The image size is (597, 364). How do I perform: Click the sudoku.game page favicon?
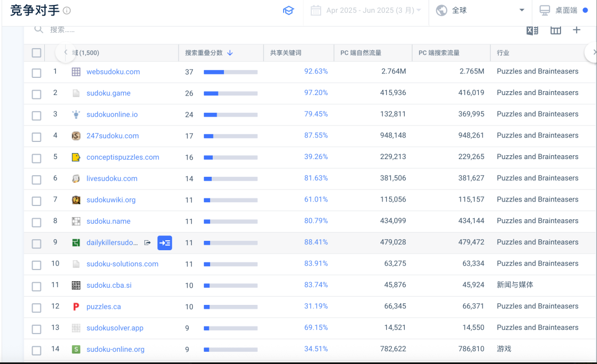point(76,93)
